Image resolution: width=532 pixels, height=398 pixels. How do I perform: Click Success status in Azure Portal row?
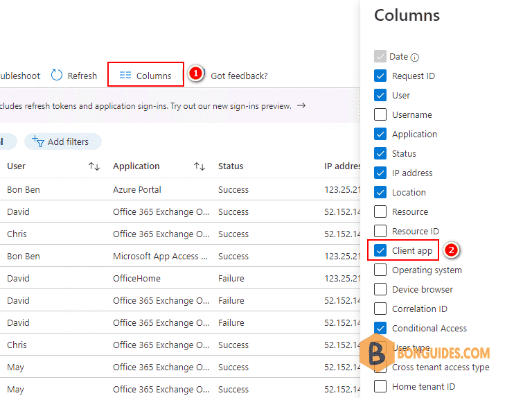click(233, 189)
